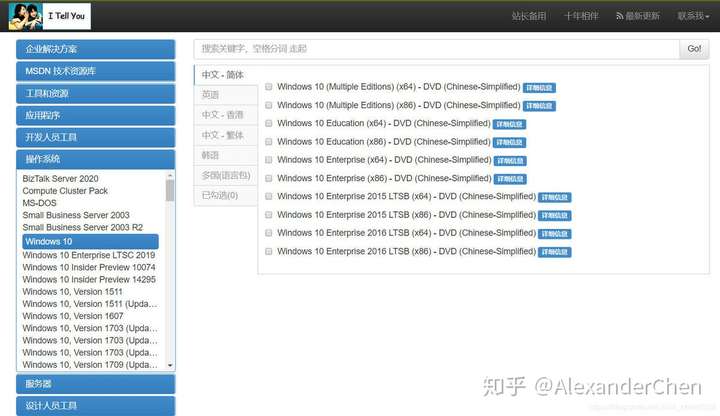720x416 pixels.
Task: Expand the 工具和资源 category
Action: coord(96,93)
